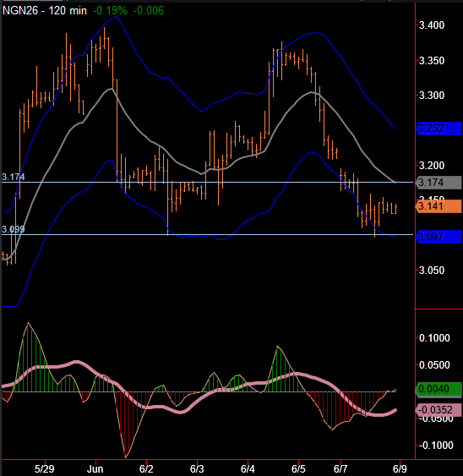Select the NGN26 - 120 min chart title
Viewport: 463px width, 476px height.
coord(44,11)
